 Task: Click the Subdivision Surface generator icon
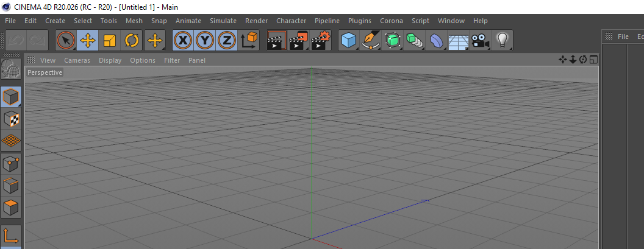point(393,40)
